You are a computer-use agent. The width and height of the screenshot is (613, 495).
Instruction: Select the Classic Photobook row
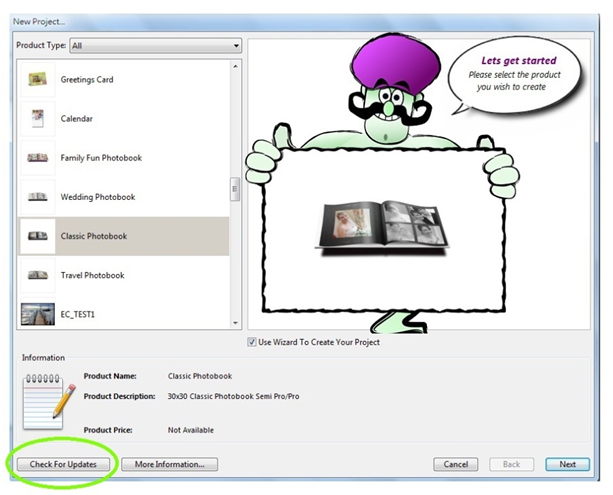coord(124,236)
